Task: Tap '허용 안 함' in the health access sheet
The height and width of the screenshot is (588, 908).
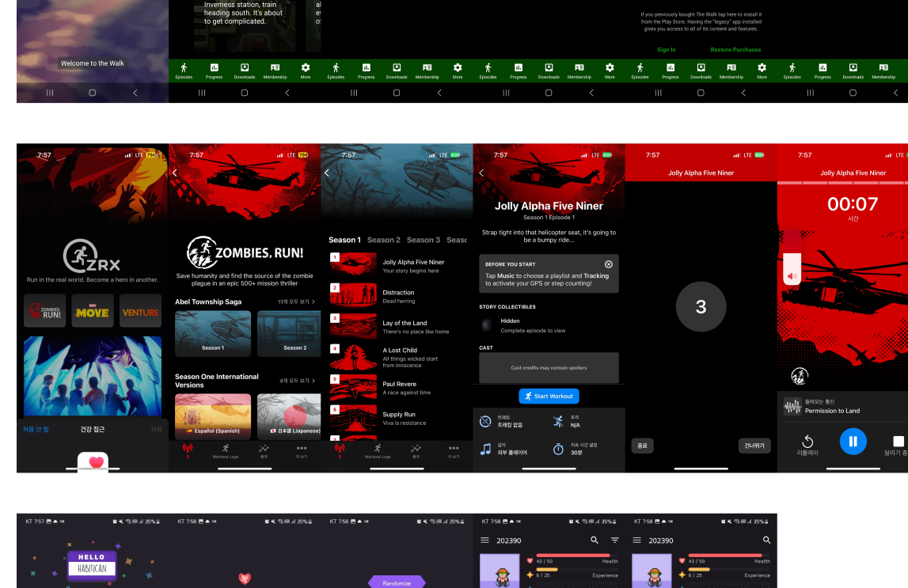Action: [x=36, y=430]
